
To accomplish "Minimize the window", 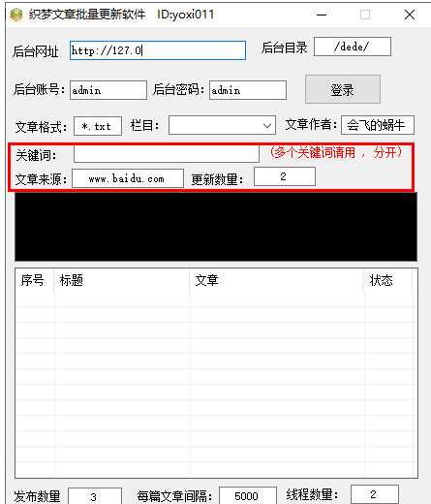I will [x=322, y=15].
